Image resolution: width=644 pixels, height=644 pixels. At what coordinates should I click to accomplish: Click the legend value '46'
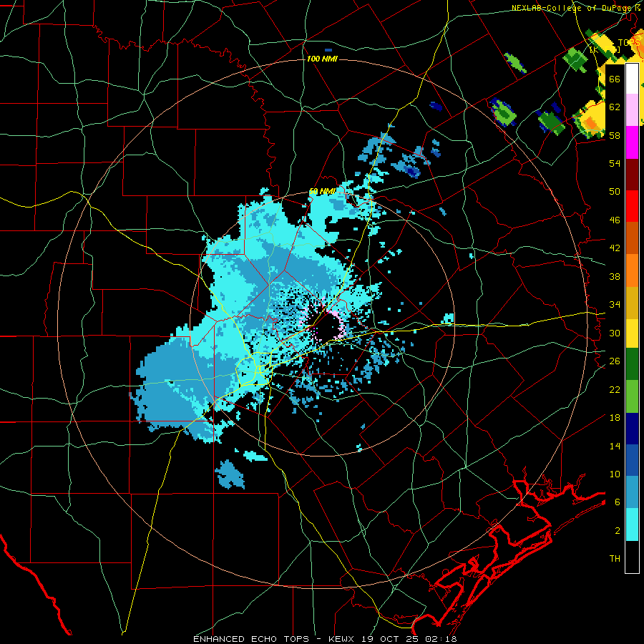point(615,220)
